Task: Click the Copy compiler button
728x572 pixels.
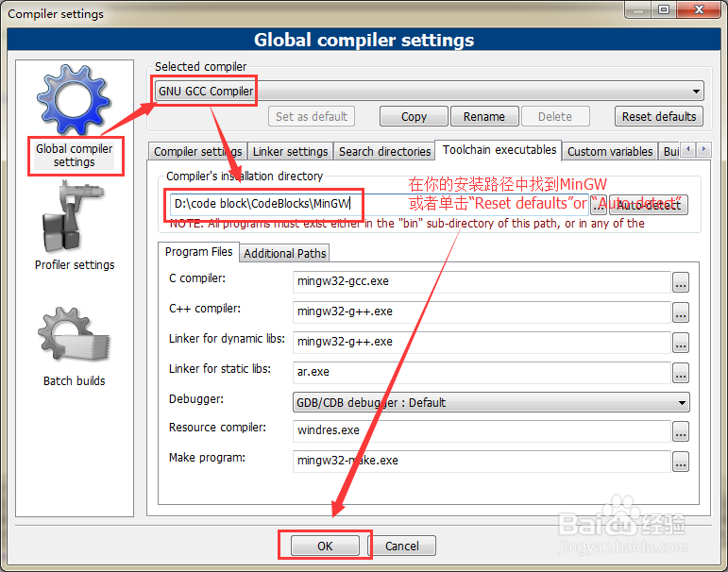Action: (x=414, y=116)
